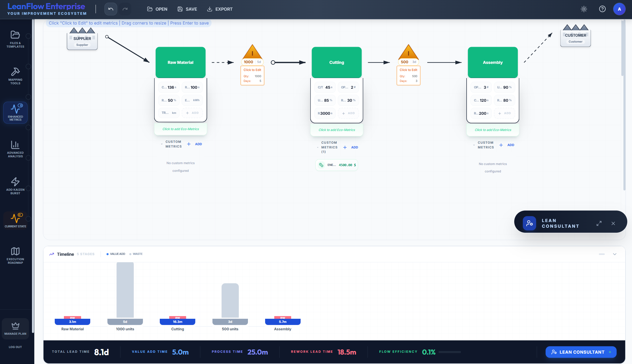Open the help question mark icon
This screenshot has width=632, height=364.
(x=602, y=9)
